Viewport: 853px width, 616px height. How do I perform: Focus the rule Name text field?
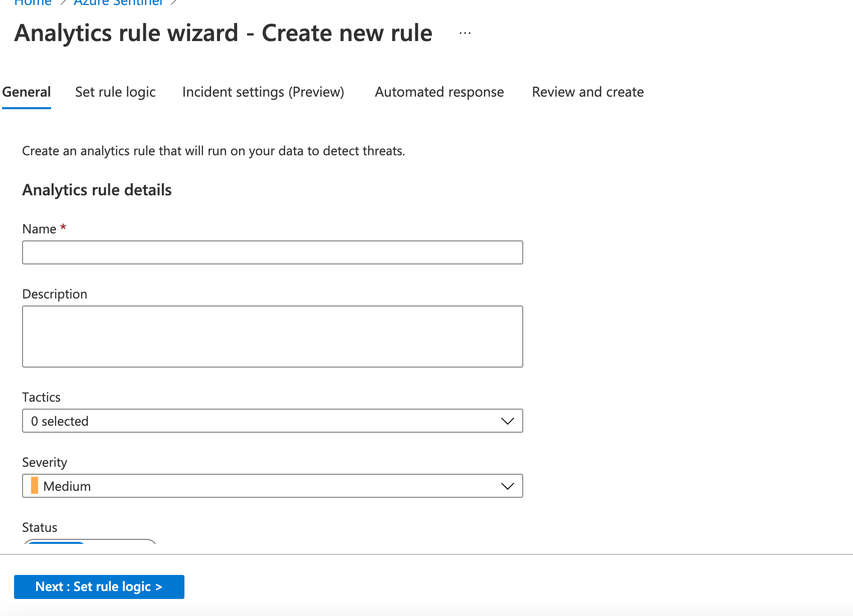point(272,252)
